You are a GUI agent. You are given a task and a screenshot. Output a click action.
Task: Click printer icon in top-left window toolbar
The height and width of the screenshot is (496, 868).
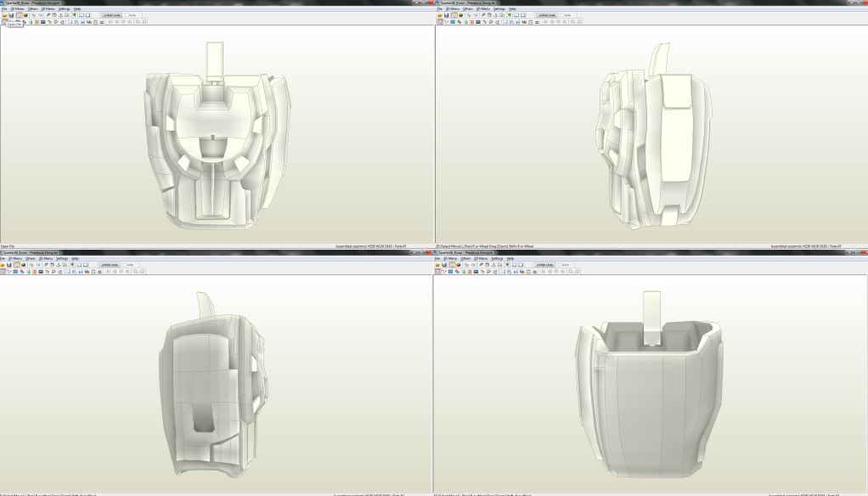coord(102,21)
